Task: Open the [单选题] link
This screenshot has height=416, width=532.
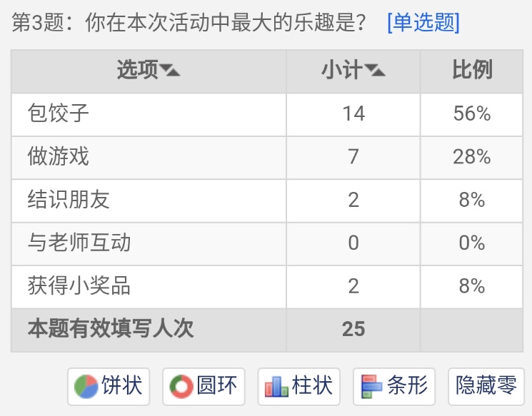Action: click(423, 23)
